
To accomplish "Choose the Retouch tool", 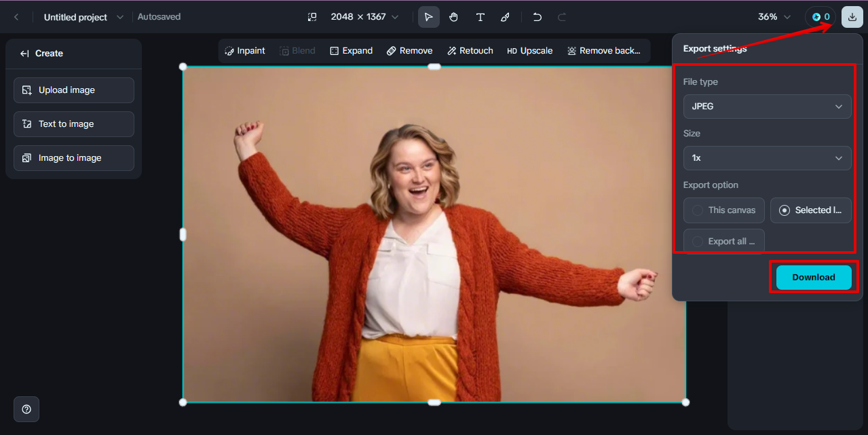I will point(470,51).
